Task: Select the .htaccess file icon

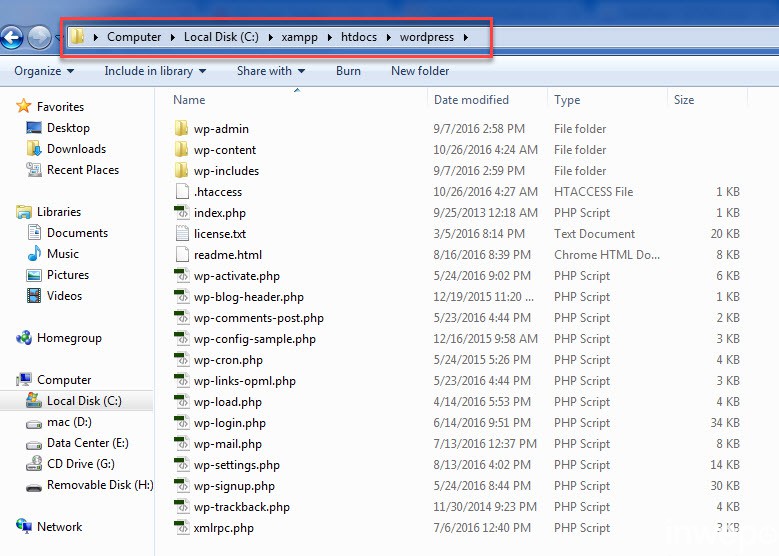Action: coord(181,192)
